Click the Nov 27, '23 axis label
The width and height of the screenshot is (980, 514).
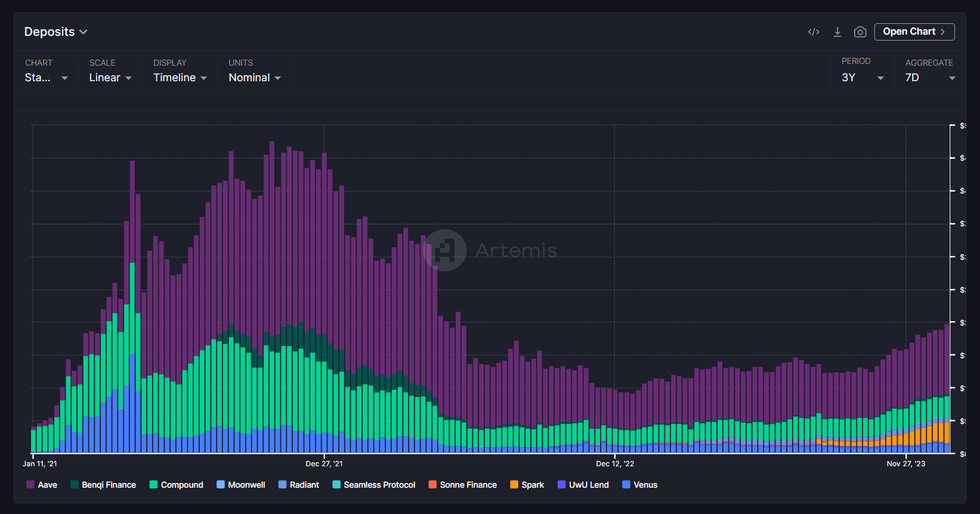pyautogui.click(x=906, y=464)
